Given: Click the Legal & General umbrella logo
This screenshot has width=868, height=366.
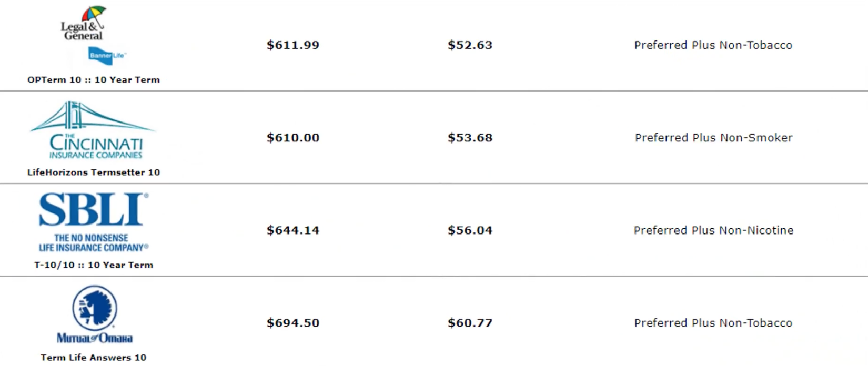Looking at the screenshot, I should coord(84,24).
